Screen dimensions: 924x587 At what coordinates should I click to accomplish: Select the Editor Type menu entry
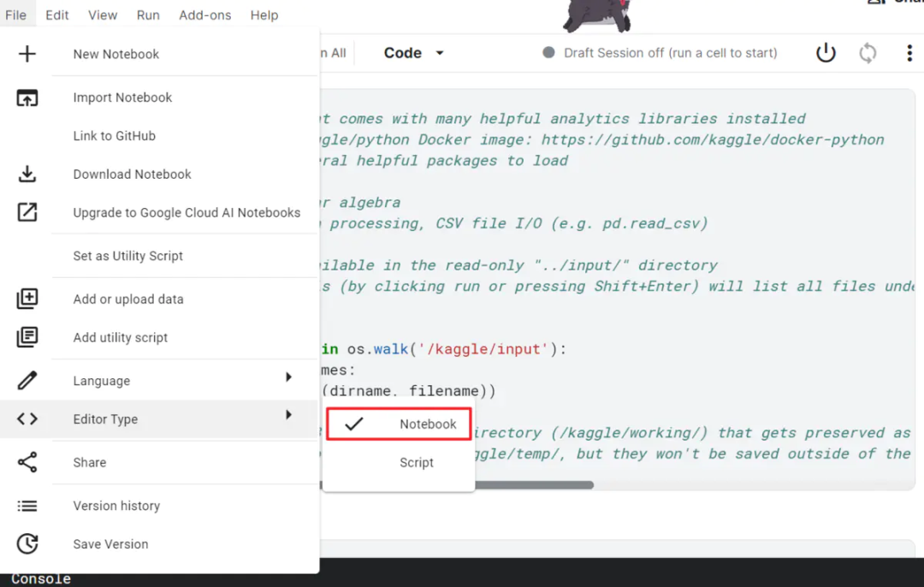(x=160, y=419)
